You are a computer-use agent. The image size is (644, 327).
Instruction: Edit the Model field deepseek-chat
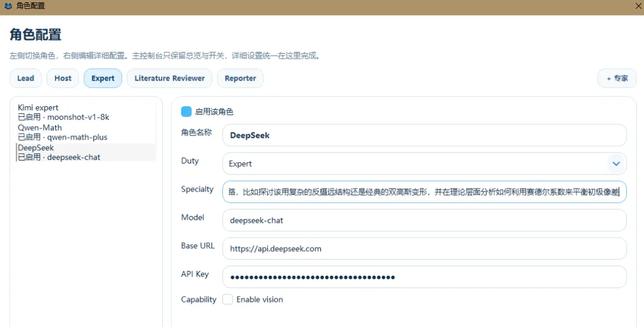425,220
